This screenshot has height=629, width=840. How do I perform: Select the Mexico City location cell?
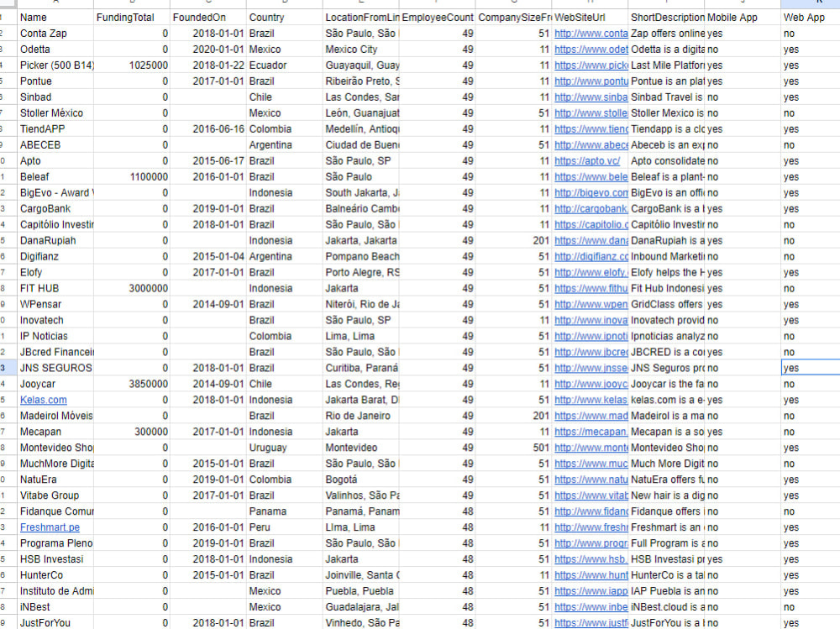tap(361, 50)
